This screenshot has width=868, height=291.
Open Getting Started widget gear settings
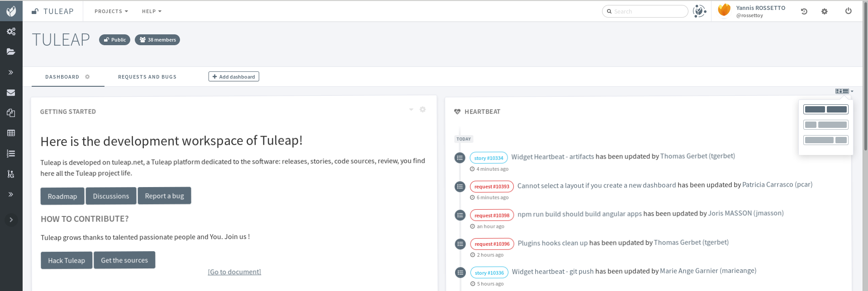pyautogui.click(x=422, y=109)
